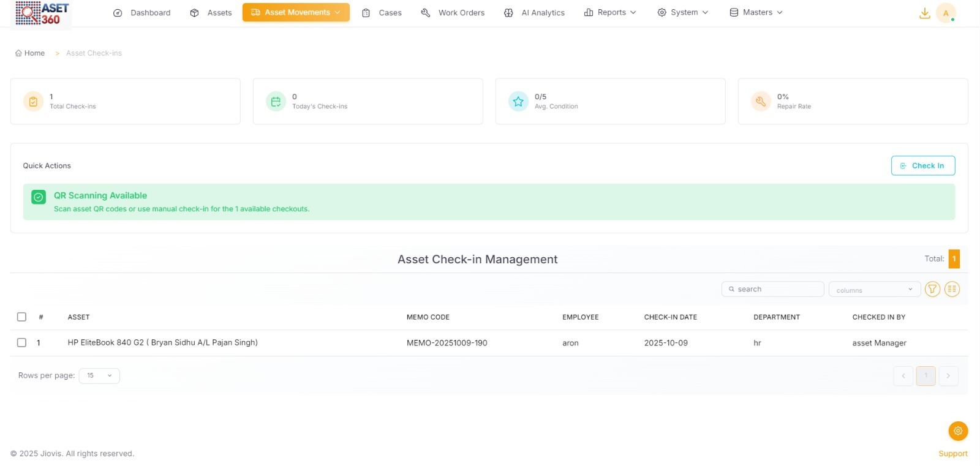
Task: Click the filter funnel icon
Action: (x=932, y=289)
